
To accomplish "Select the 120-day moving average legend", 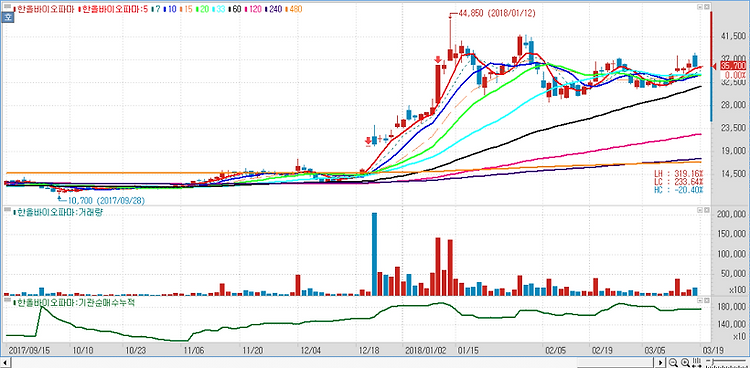I will coord(253,9).
